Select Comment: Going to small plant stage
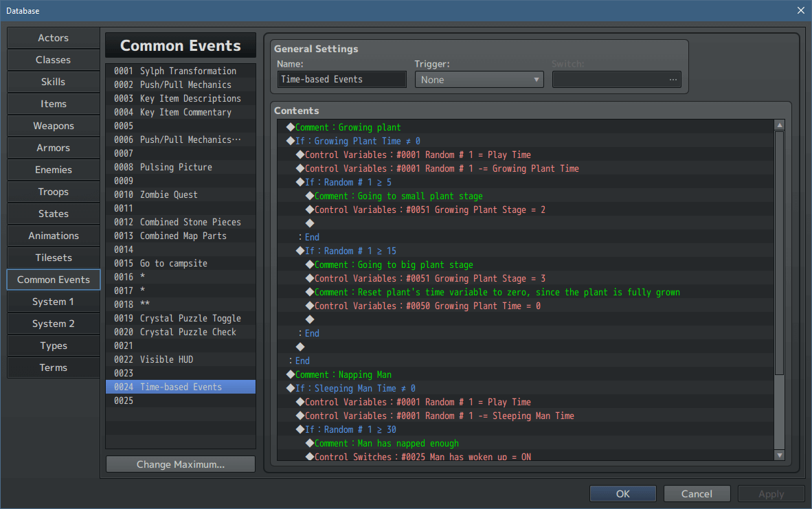This screenshot has width=812, height=509. (x=526, y=196)
